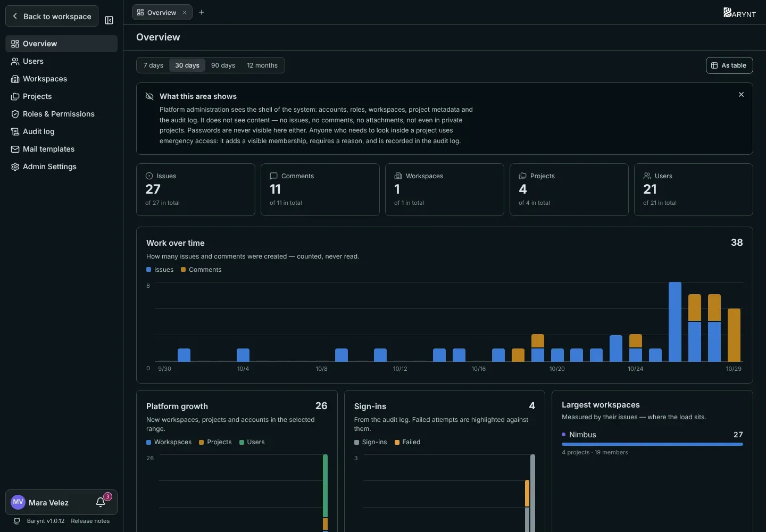
Task: Close the Overview tab
Action: [184, 12]
